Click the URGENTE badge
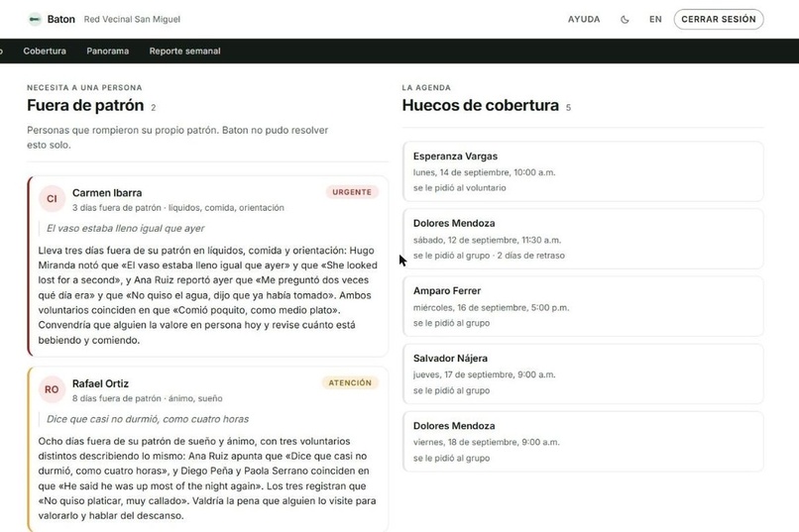This screenshot has width=799, height=532. (352, 192)
